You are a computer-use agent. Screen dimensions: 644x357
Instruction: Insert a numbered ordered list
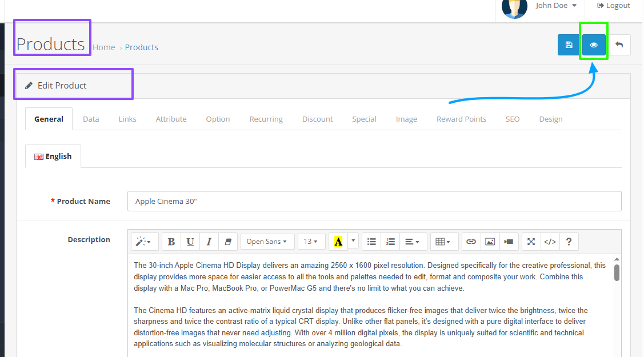click(x=390, y=242)
